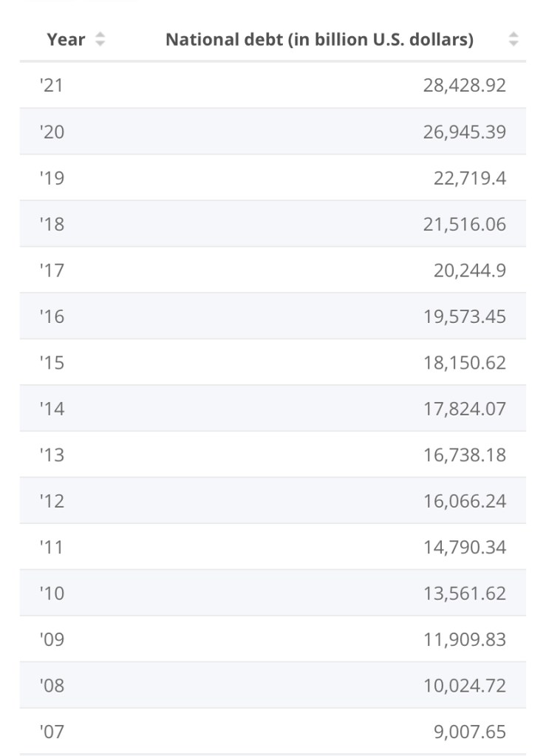Click the 17,824.07 debt value
The height and width of the screenshot is (756, 546).
(x=464, y=409)
